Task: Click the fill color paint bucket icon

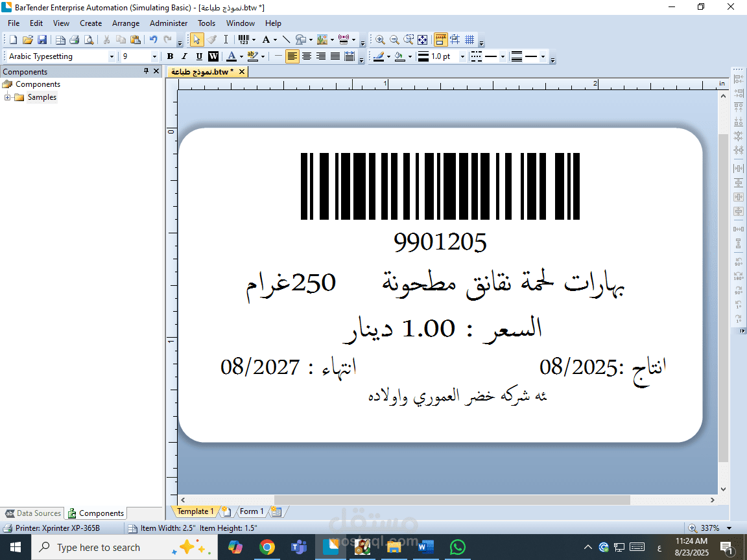Action: pyautogui.click(x=399, y=56)
